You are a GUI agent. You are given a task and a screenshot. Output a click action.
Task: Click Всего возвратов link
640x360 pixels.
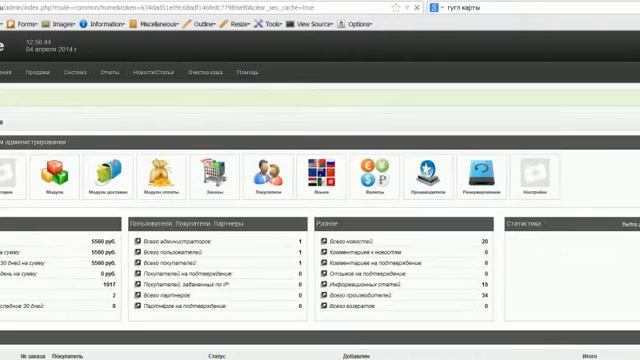(x=352, y=306)
